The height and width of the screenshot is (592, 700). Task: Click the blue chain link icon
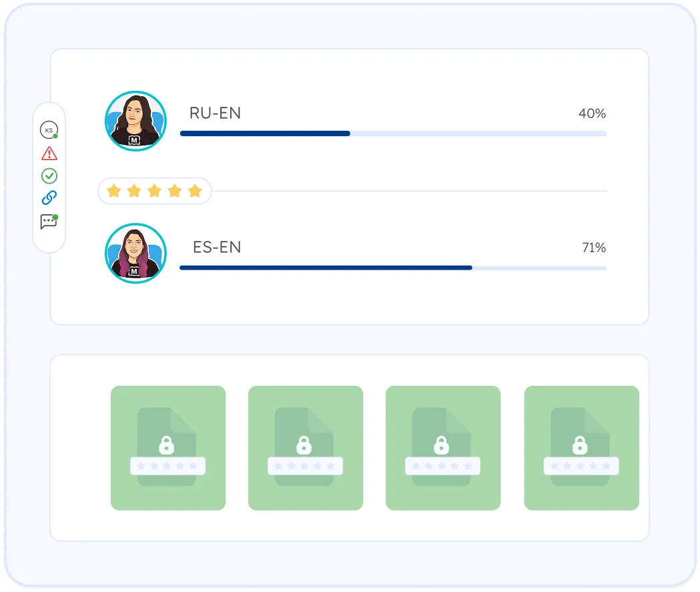pos(49,198)
